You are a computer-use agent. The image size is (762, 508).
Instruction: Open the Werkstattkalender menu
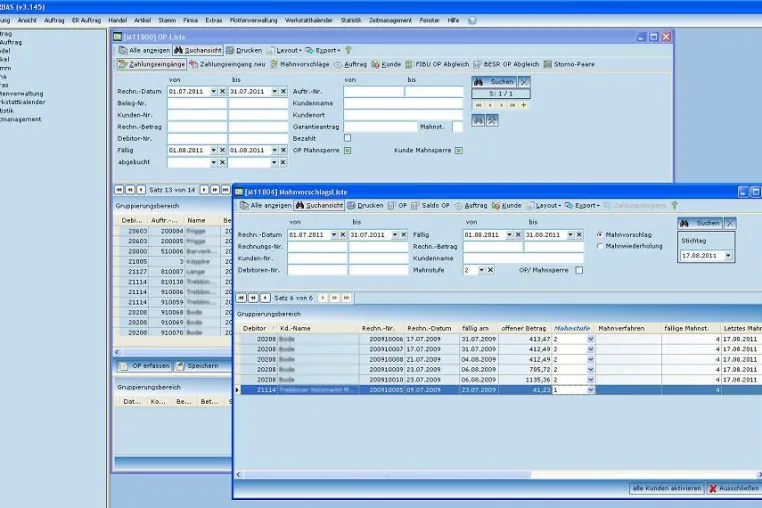click(x=309, y=20)
